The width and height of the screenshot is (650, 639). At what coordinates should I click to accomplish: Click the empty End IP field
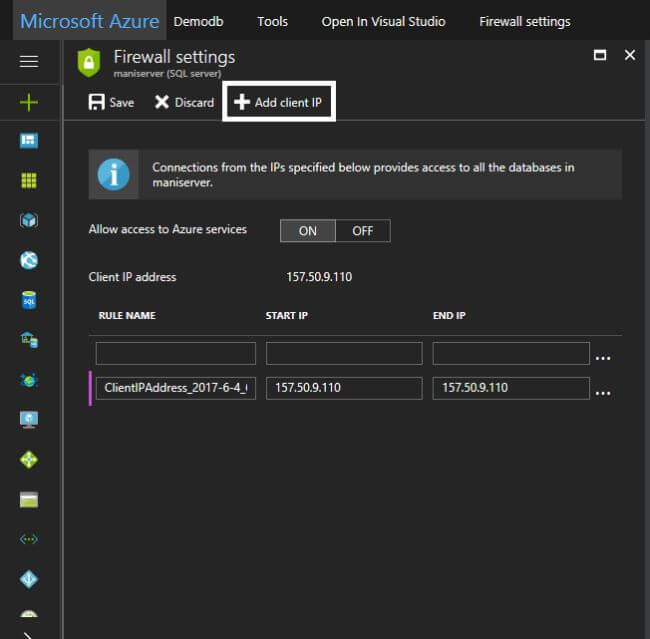[511, 353]
